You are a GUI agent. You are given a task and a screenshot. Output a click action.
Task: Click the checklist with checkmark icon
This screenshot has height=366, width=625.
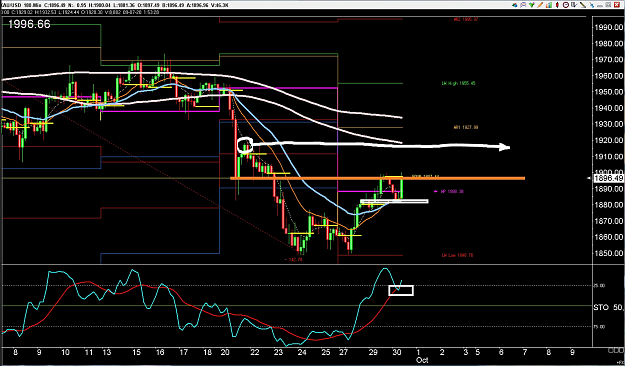pyautogui.click(x=574, y=5)
